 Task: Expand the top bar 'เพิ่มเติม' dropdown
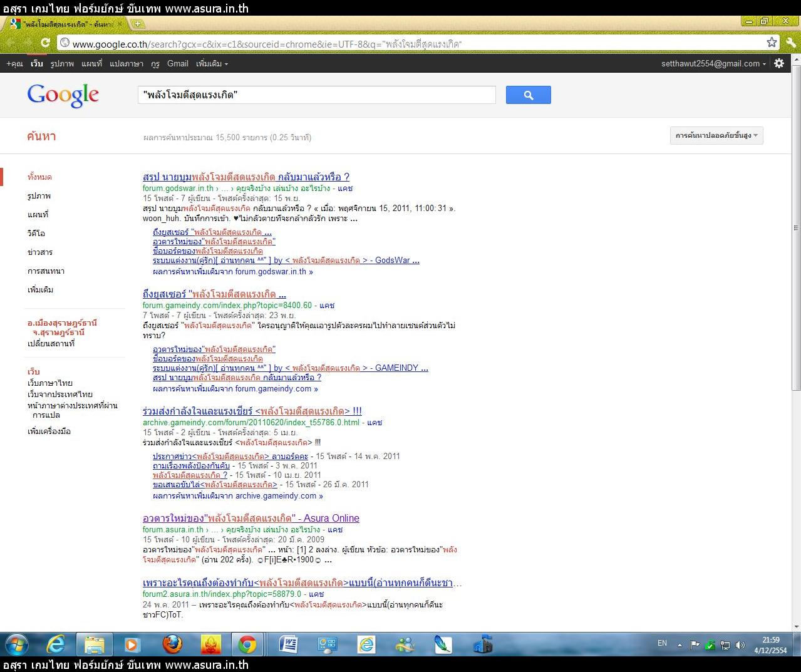click(212, 64)
